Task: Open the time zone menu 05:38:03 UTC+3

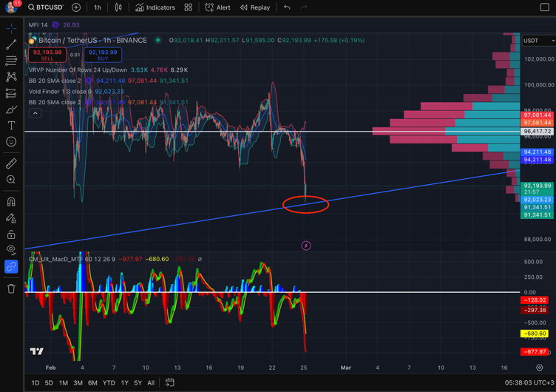Action: pos(529,383)
